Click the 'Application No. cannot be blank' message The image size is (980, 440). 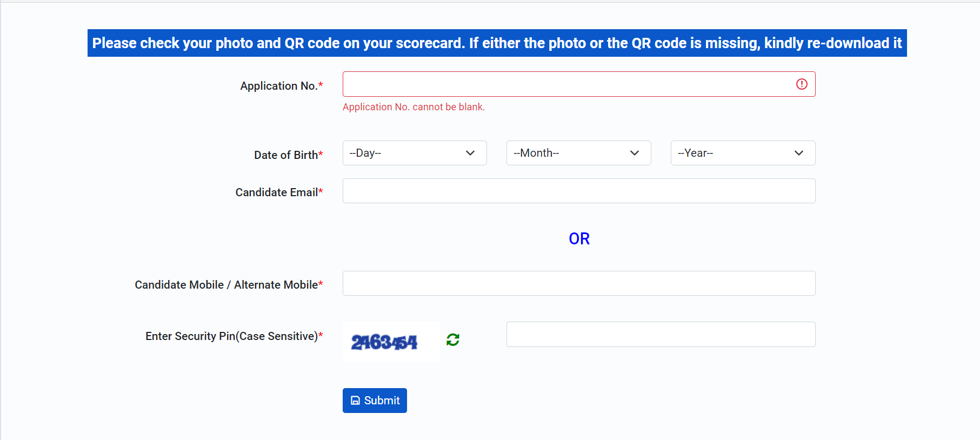point(414,107)
